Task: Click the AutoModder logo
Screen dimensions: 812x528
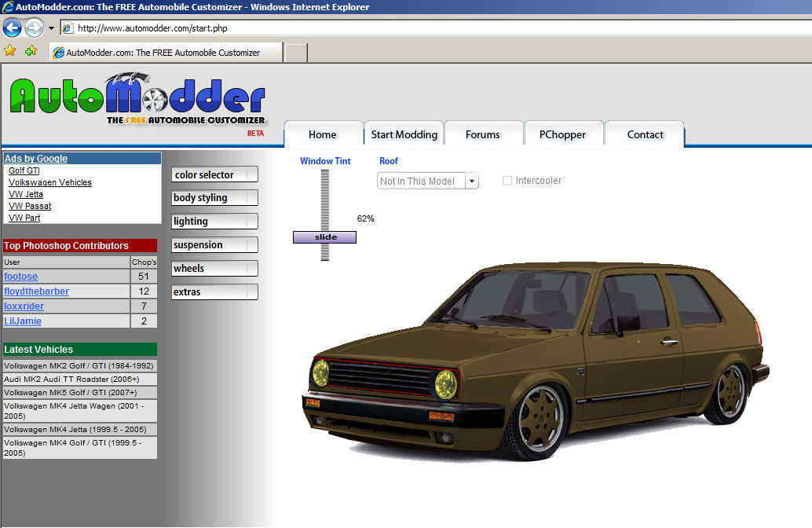Action: (137, 100)
